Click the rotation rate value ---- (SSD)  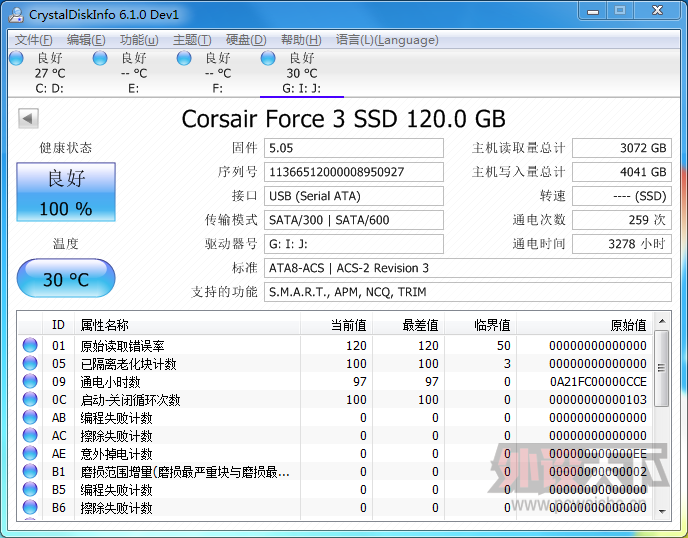(x=622, y=196)
